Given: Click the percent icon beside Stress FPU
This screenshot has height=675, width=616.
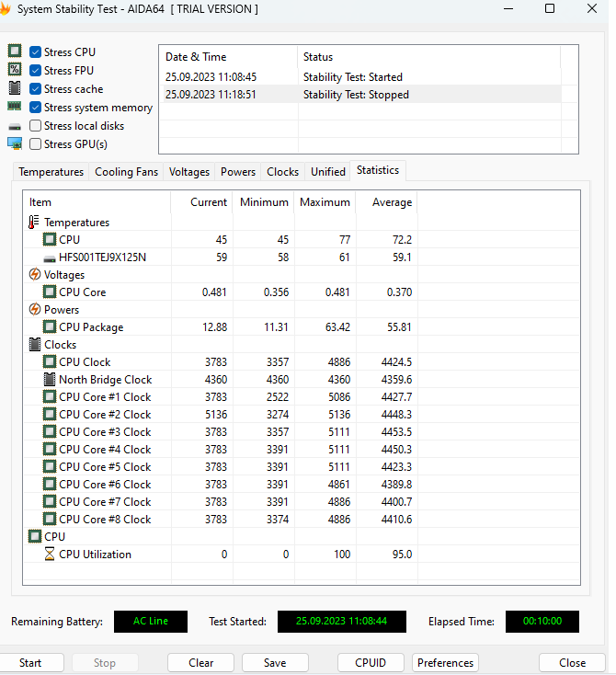Looking at the screenshot, I should tap(15, 69).
